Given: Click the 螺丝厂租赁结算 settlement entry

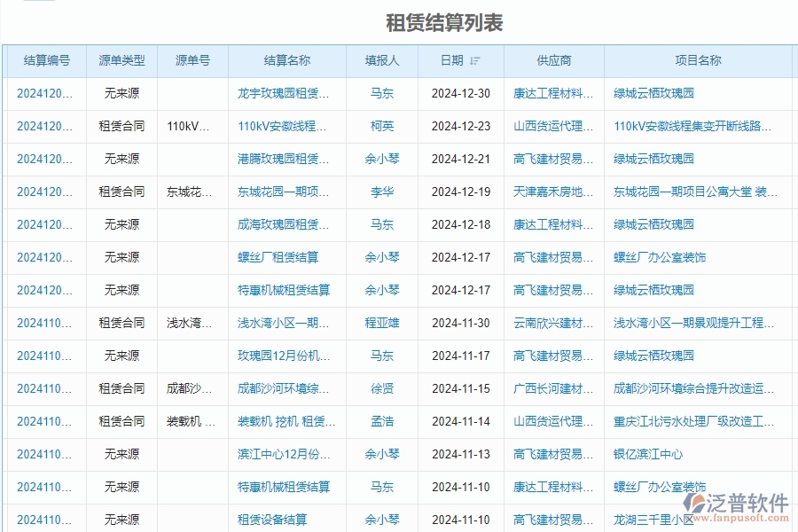Looking at the screenshot, I should (286, 257).
